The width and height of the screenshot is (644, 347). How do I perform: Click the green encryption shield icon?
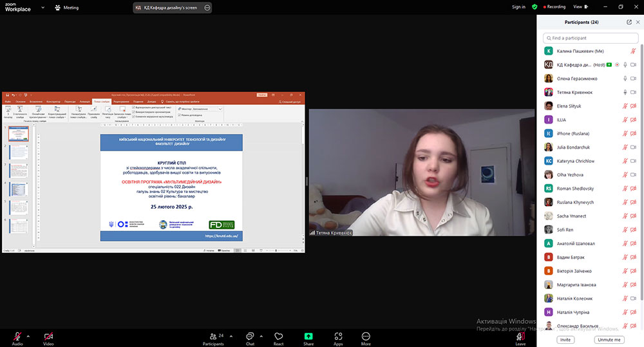coord(535,7)
